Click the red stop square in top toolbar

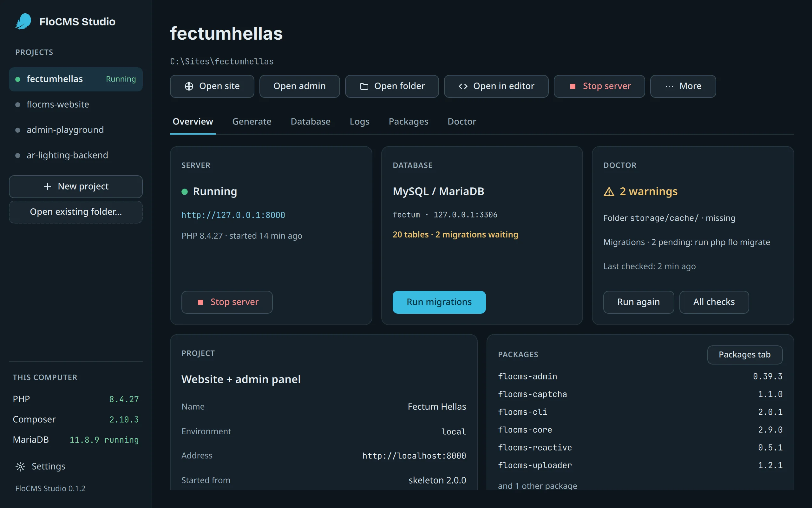(x=573, y=86)
